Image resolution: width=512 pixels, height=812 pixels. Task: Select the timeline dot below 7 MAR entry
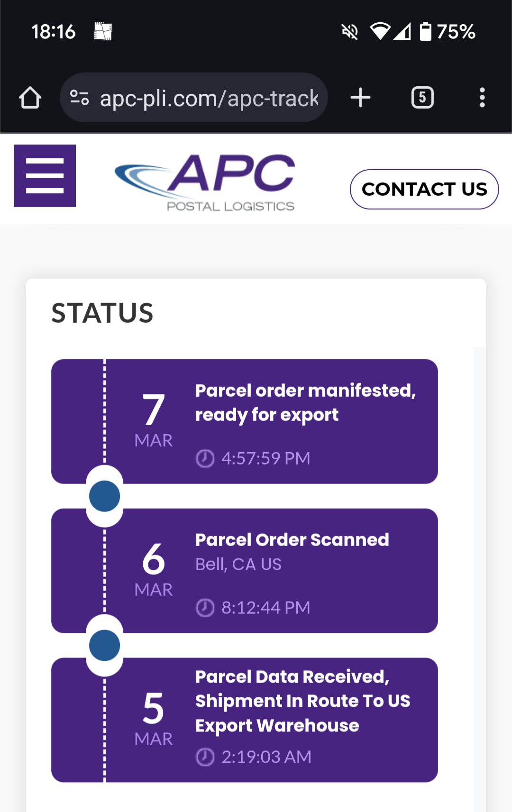coord(104,496)
